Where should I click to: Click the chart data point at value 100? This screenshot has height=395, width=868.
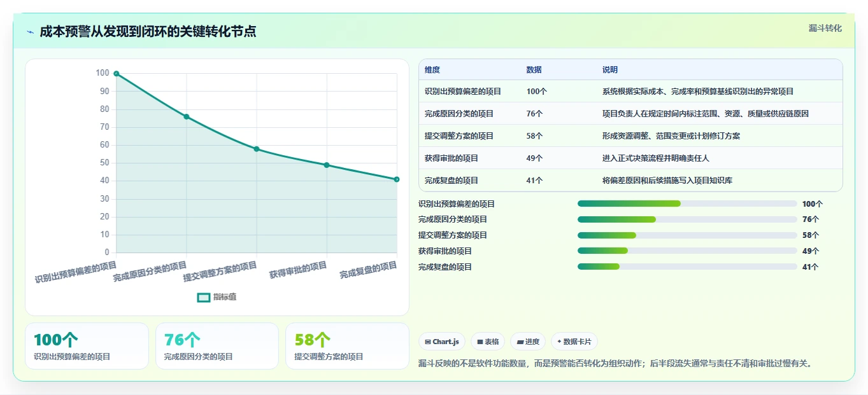pyautogui.click(x=117, y=74)
